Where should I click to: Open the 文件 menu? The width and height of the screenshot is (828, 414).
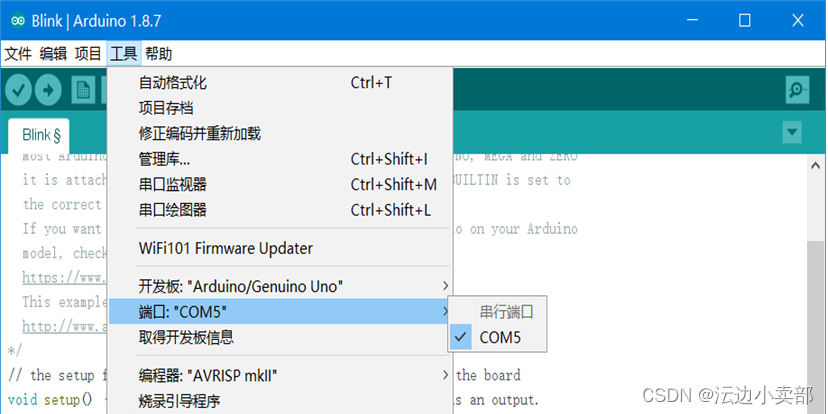coord(18,53)
